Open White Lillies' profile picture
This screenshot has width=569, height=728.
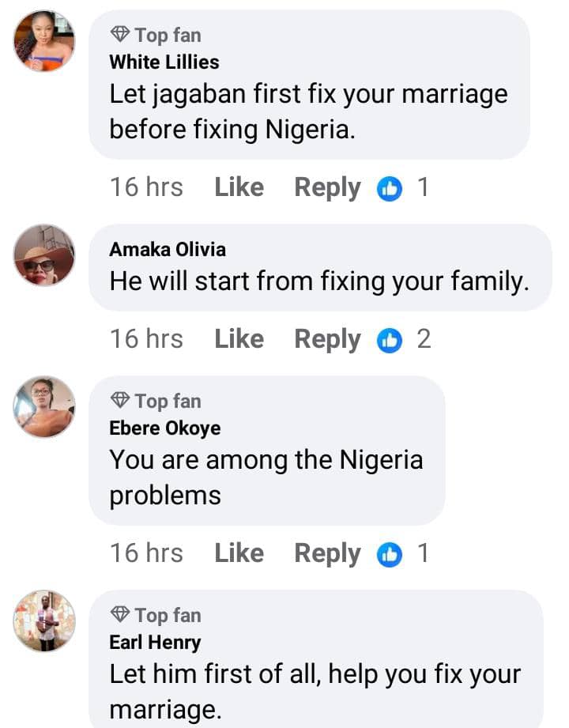pyautogui.click(x=44, y=41)
